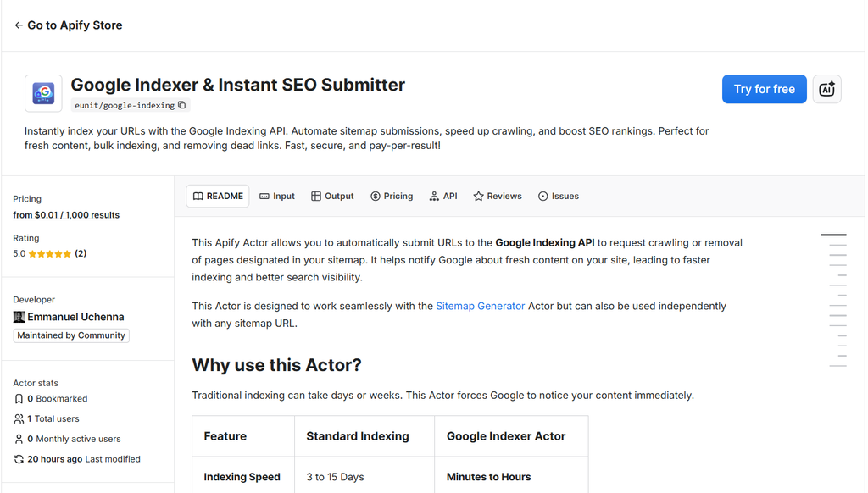Click the Google Indexer actor logo
Viewport: 868px width, 493px height.
43,93
